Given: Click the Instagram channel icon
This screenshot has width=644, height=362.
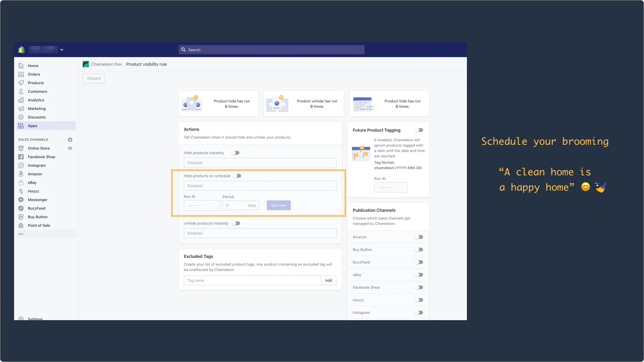Looking at the screenshot, I should coord(21,165).
